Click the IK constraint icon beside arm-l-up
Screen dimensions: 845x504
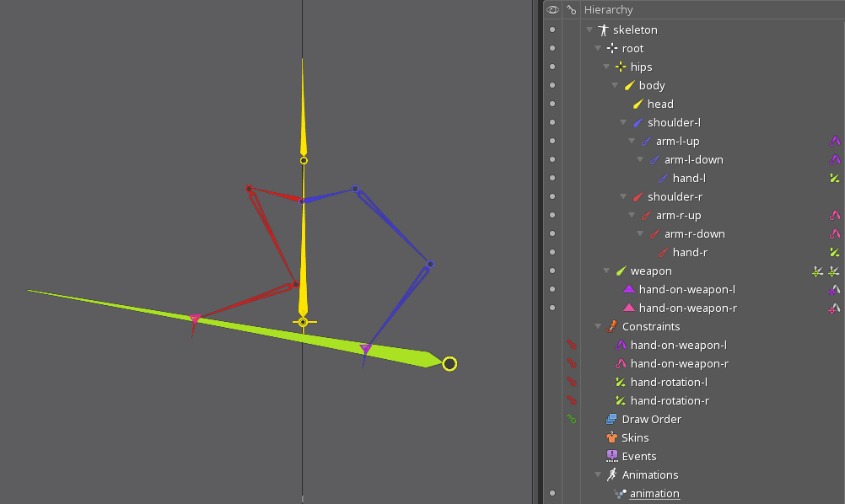click(x=834, y=141)
